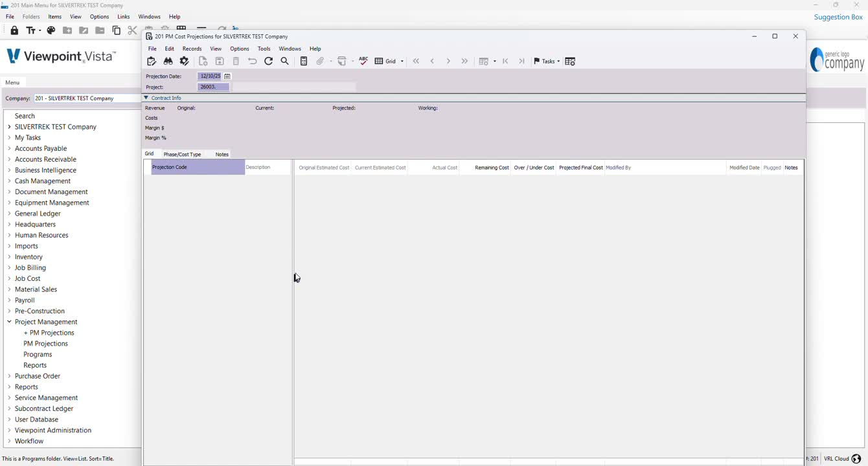Click the copy icon in main toolbar
Image resolution: width=868 pixels, height=466 pixels.
coord(117,30)
